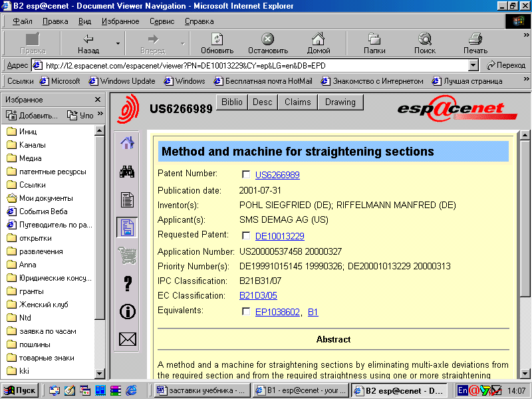The width and height of the screenshot is (532, 399).
Task: Open the US6266989 patent number link
Action: pyautogui.click(x=277, y=175)
